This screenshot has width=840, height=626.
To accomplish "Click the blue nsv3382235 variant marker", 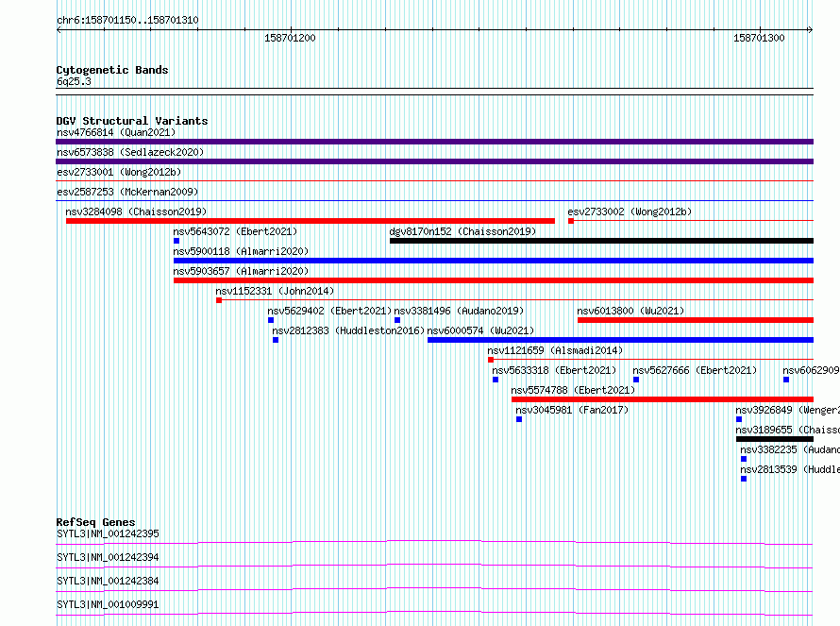I will 744,459.
